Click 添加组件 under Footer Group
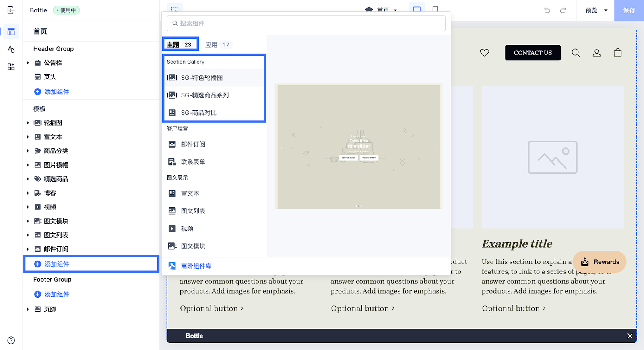The width and height of the screenshot is (644, 350). coord(52,294)
